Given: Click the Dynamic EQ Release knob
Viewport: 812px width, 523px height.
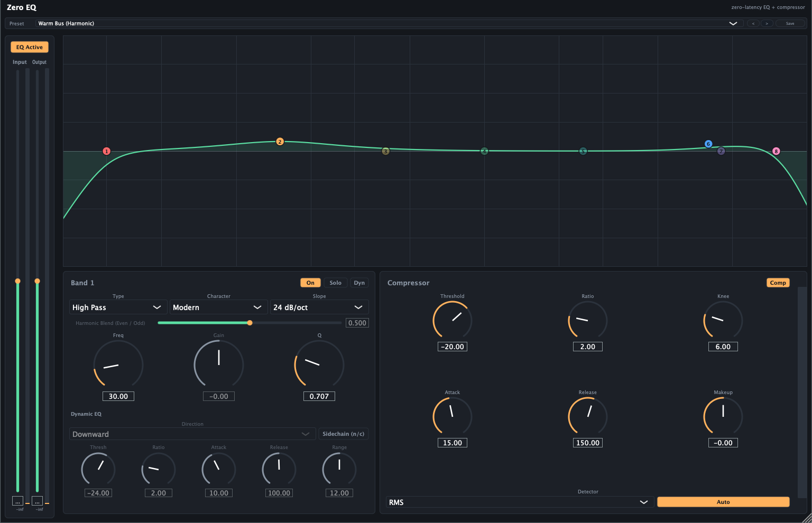Looking at the screenshot, I should coord(279,469).
